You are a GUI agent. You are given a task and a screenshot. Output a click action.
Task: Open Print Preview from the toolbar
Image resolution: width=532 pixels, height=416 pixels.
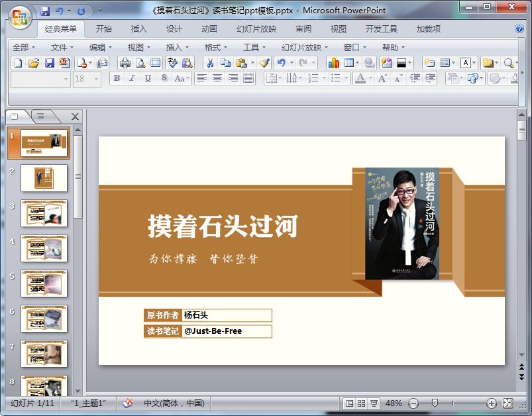[140, 63]
